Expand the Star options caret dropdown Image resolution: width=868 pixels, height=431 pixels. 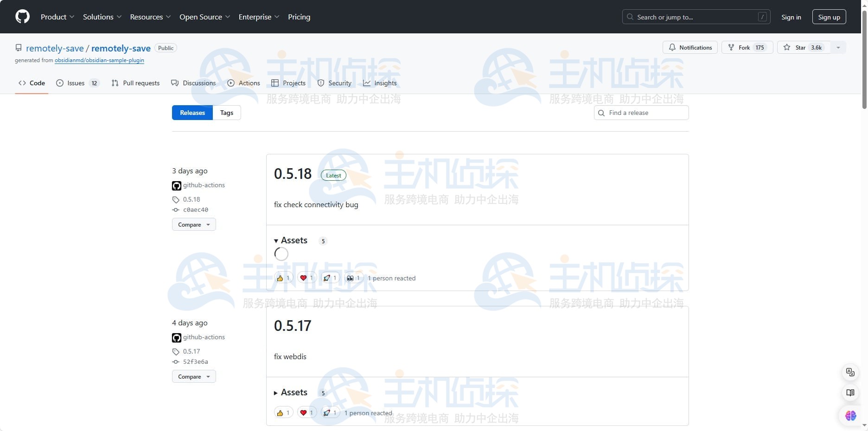[x=838, y=47]
